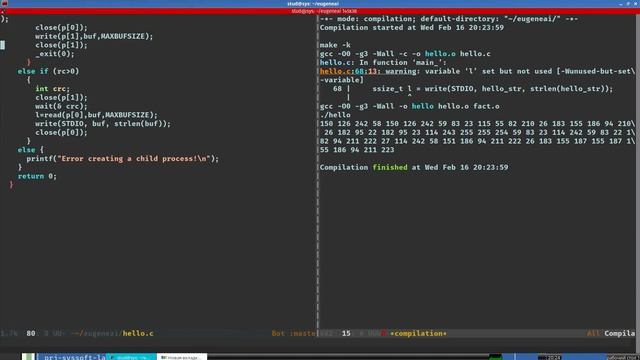Click the '_exit(0);' line

55,54
